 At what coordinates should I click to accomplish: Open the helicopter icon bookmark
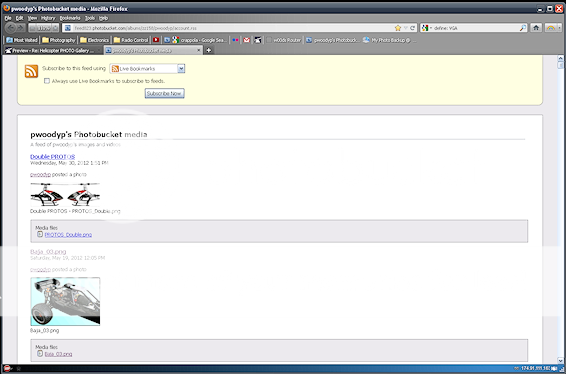click(258, 40)
